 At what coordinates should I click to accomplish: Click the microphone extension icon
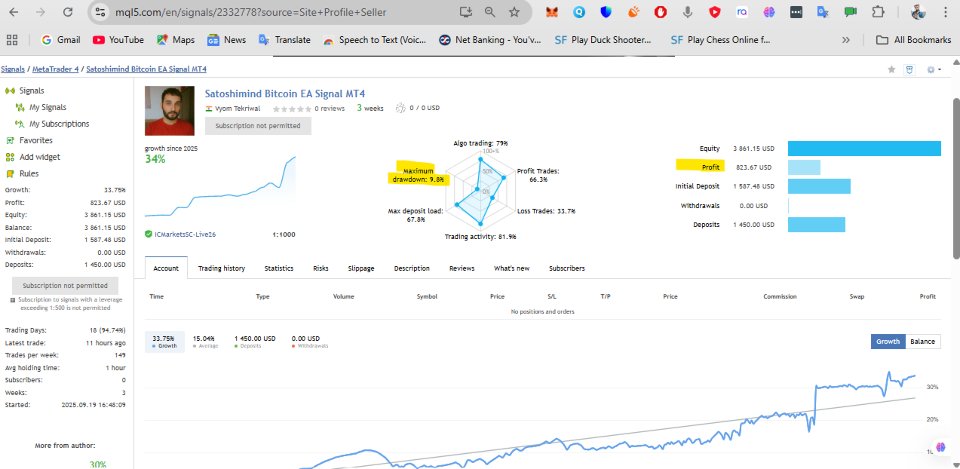click(x=688, y=12)
